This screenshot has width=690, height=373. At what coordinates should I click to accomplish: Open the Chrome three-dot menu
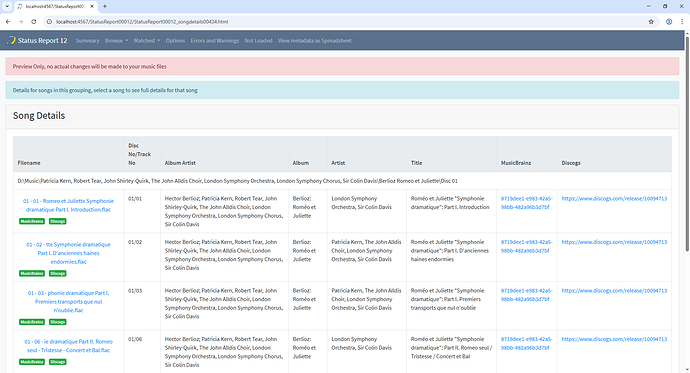(682, 22)
